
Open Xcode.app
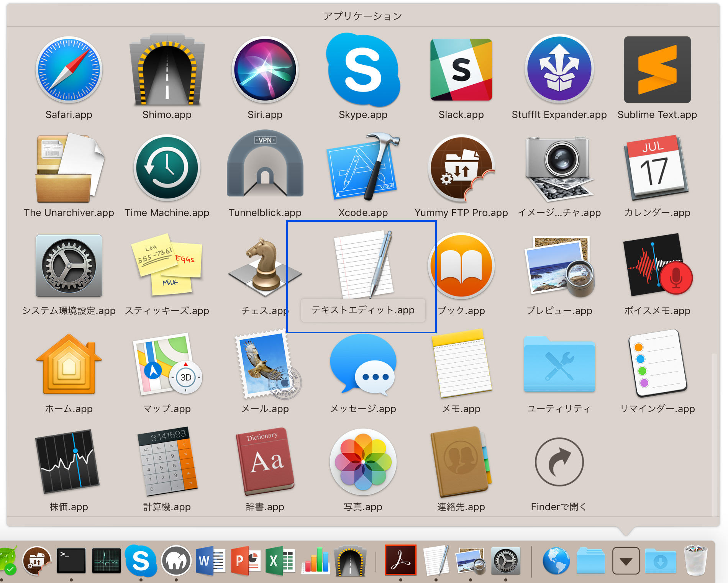coord(363,167)
